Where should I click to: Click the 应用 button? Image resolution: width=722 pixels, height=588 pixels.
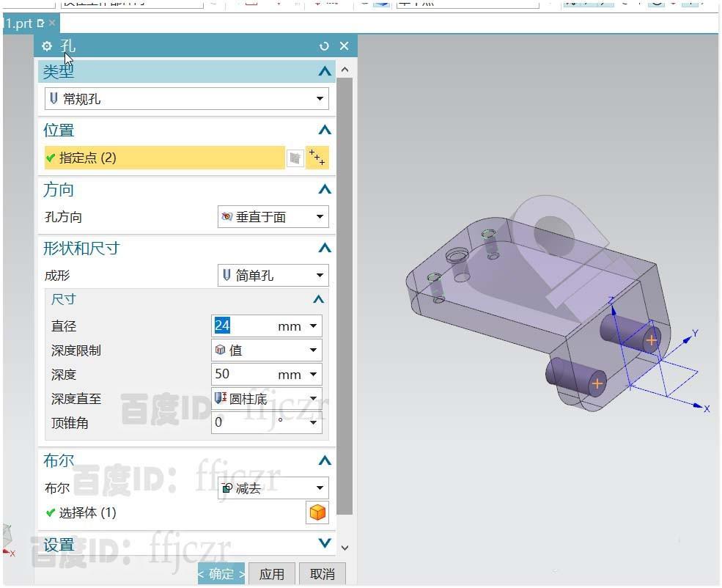click(271, 574)
